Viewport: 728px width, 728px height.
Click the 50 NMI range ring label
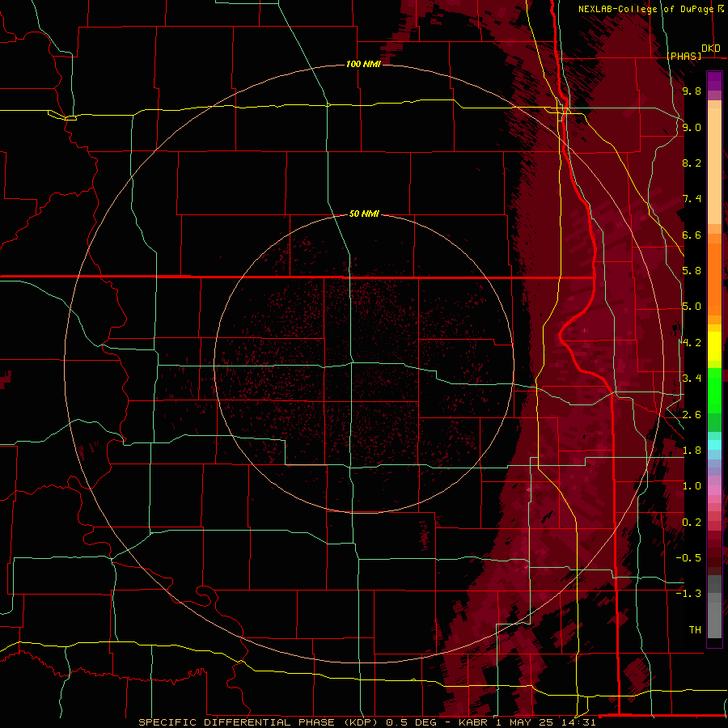(364, 214)
